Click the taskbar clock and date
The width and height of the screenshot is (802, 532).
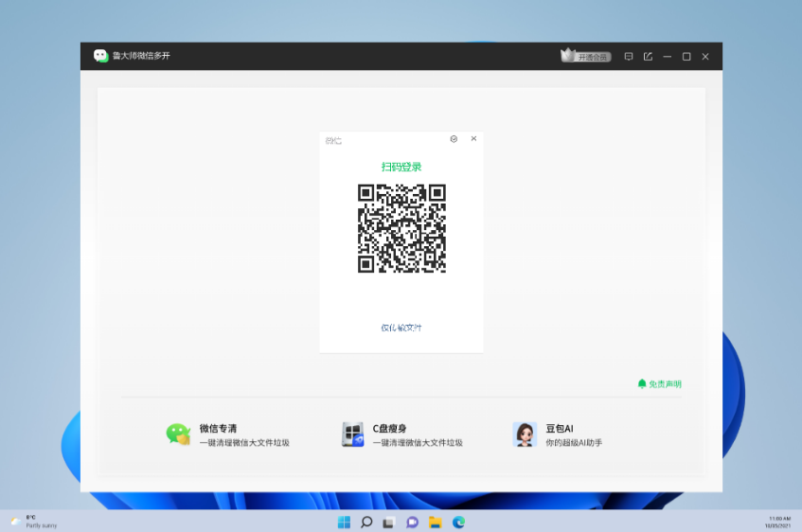[x=778, y=522]
